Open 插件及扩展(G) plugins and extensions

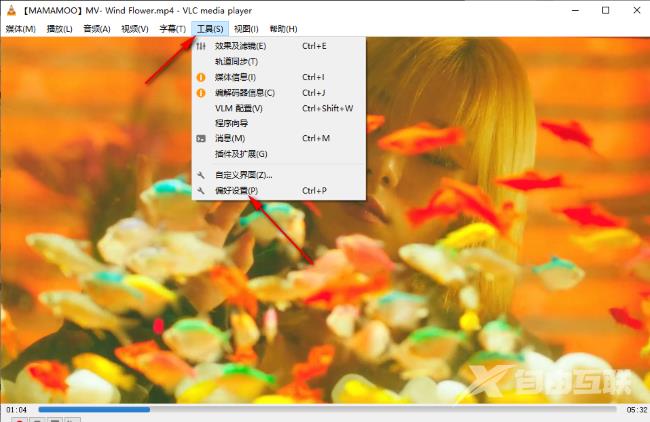(279, 154)
